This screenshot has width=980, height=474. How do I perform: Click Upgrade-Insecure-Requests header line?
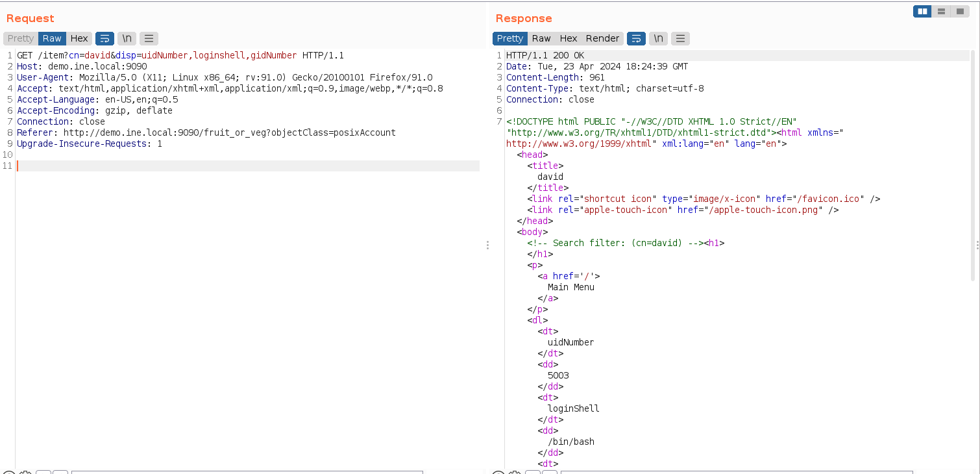pos(90,143)
